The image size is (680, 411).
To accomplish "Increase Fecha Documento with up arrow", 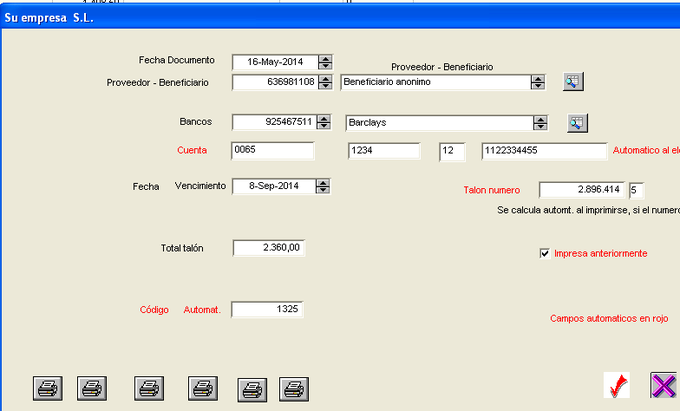I will [325, 59].
